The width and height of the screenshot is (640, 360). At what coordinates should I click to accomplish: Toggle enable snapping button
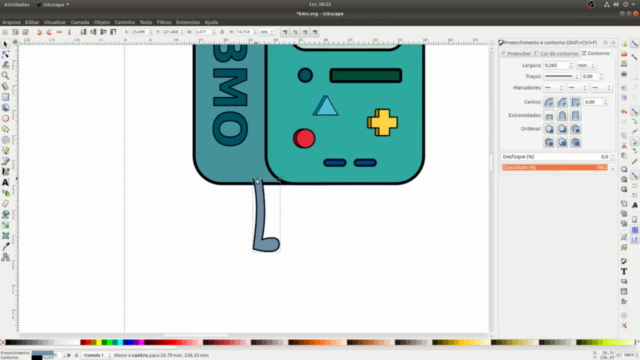pyautogui.click(x=635, y=44)
